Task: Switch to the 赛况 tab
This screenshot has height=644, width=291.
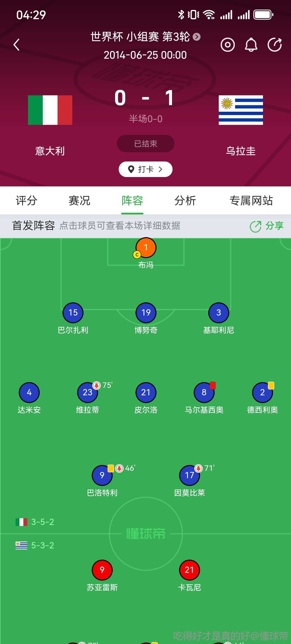Action: 79,201
